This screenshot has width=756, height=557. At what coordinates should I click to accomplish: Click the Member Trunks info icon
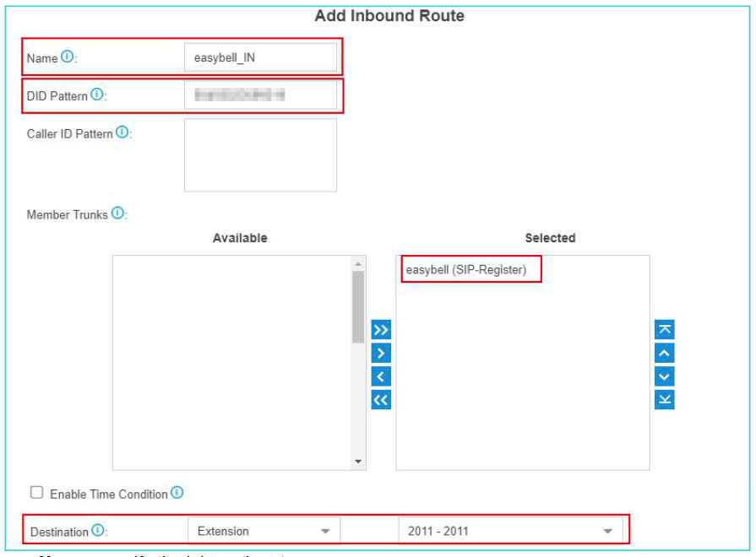point(117,214)
